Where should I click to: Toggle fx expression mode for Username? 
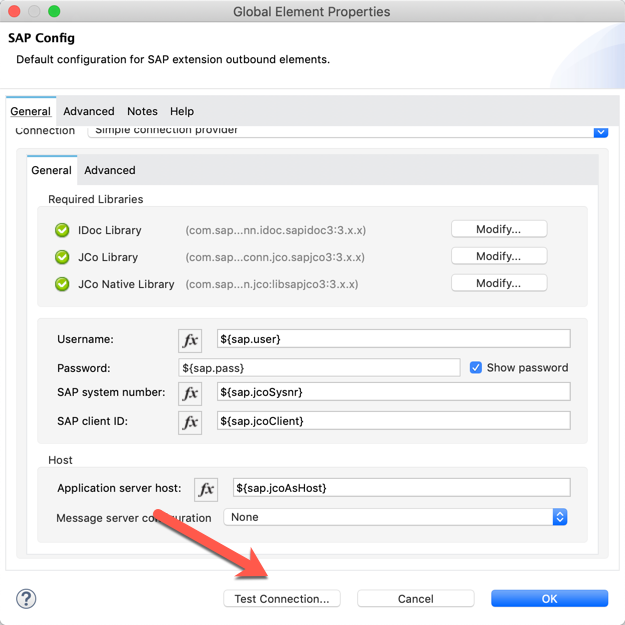[x=190, y=340]
